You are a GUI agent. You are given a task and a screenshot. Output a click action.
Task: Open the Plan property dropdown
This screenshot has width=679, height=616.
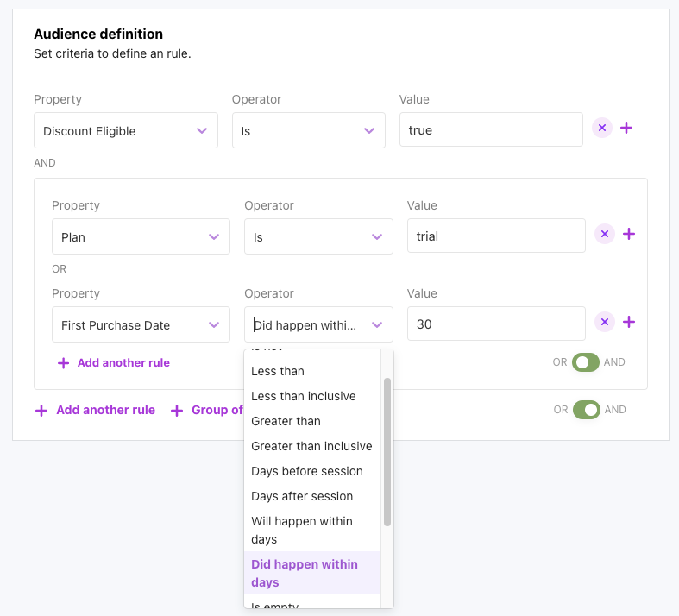click(141, 236)
